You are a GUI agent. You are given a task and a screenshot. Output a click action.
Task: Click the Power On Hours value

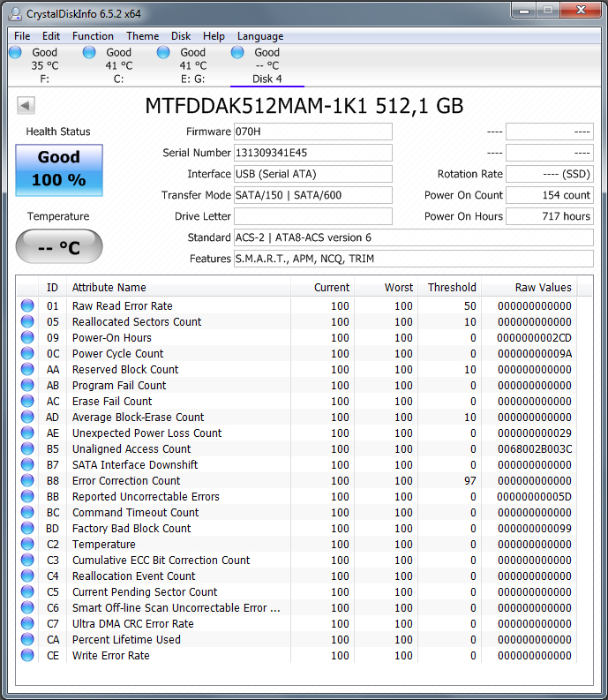[550, 216]
